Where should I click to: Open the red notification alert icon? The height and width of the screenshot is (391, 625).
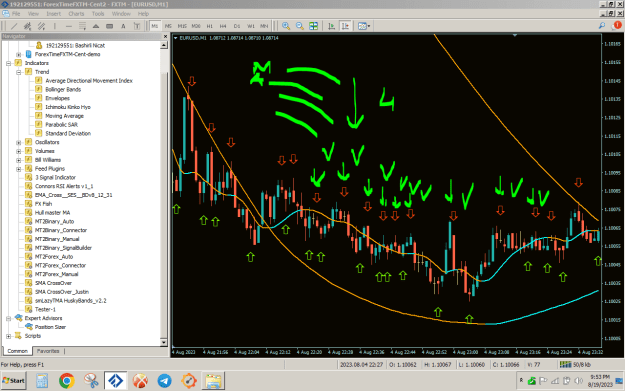pyautogui.click(x=617, y=26)
